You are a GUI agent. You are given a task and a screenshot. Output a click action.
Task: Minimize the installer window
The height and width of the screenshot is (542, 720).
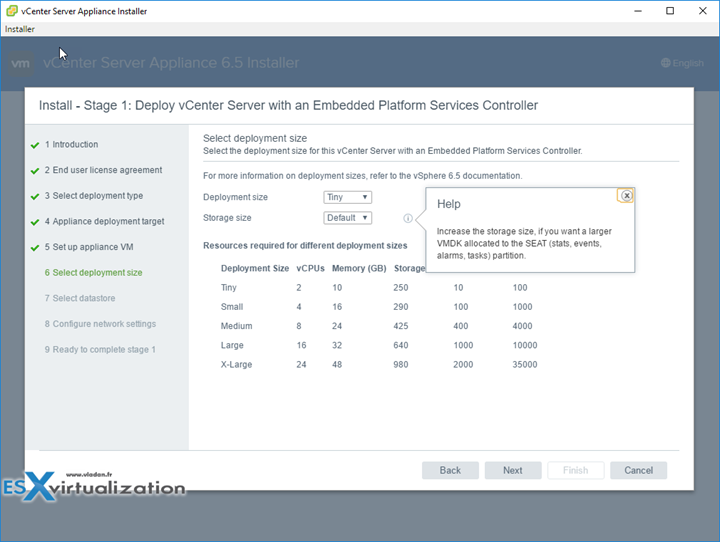638,11
